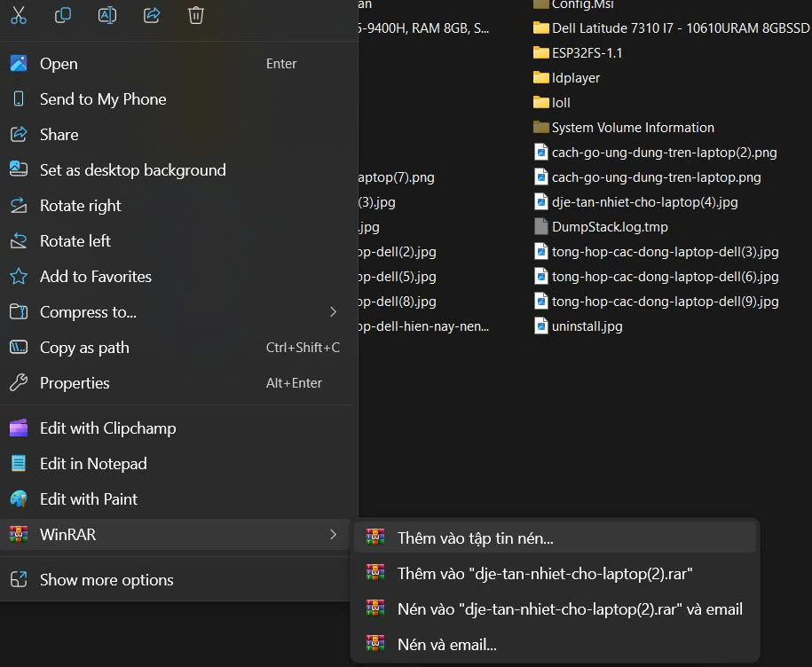Choose Set as desktop background

pyautogui.click(x=132, y=170)
